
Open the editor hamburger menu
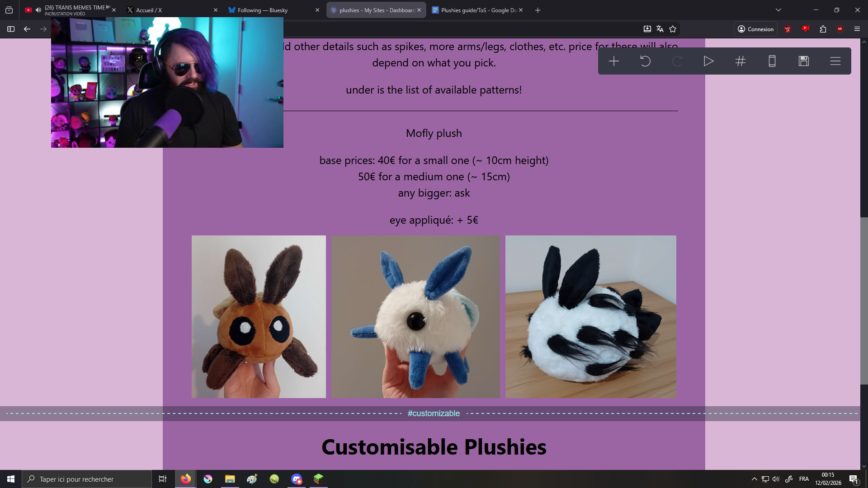pyautogui.click(x=835, y=61)
